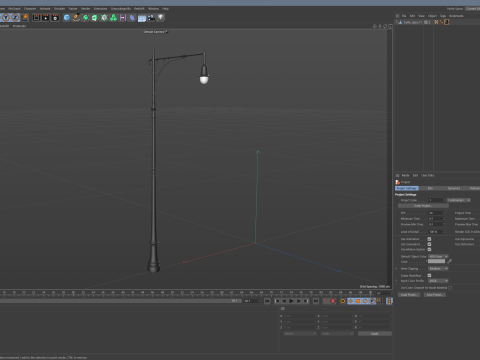Open the Animate menu
480x360 pixels.
click(x=45, y=9)
